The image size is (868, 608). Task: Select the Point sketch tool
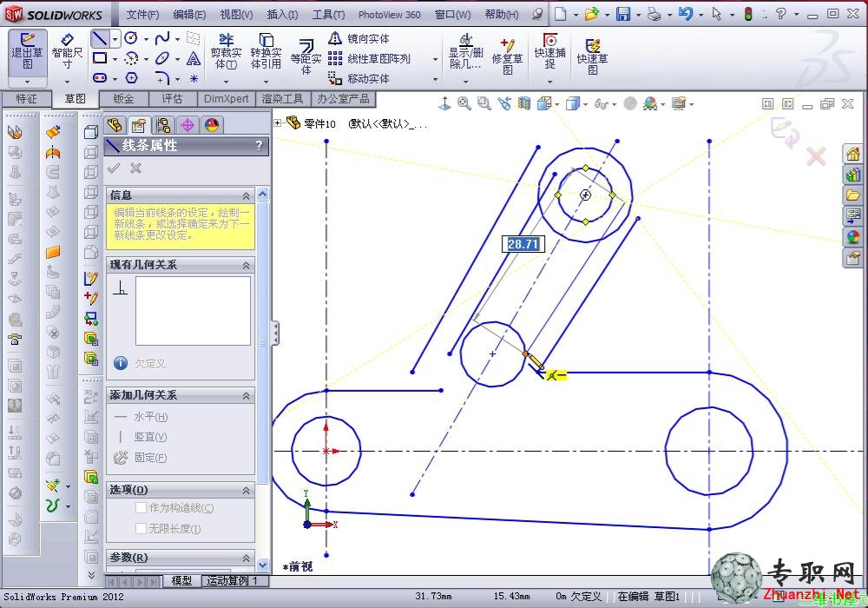coord(194,79)
